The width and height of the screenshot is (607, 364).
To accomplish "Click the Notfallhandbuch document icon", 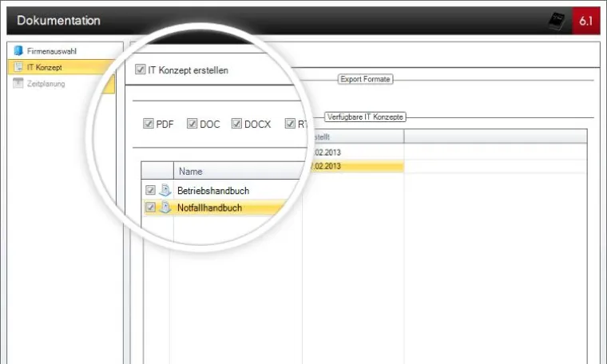I will [x=165, y=208].
